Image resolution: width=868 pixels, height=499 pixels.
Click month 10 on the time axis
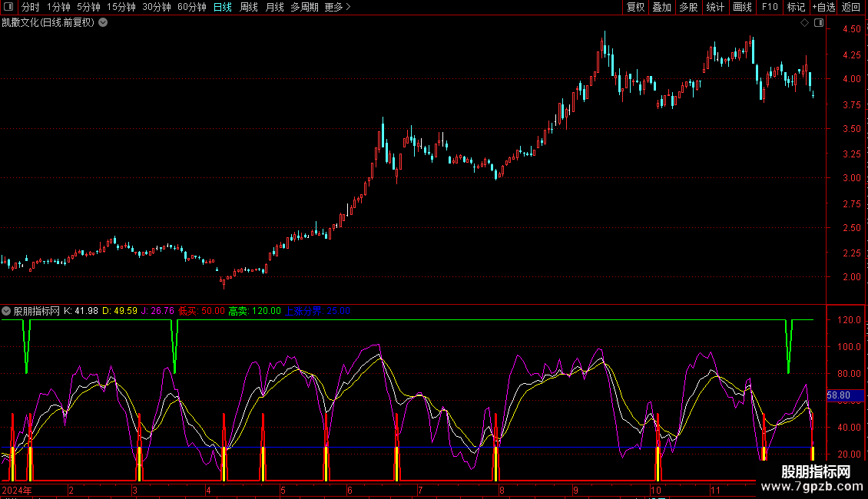656,490
